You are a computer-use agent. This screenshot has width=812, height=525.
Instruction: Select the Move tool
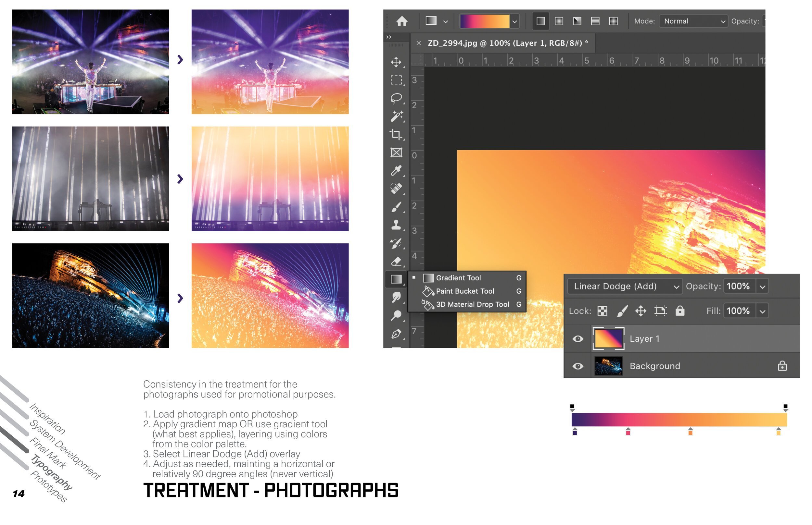pyautogui.click(x=396, y=62)
